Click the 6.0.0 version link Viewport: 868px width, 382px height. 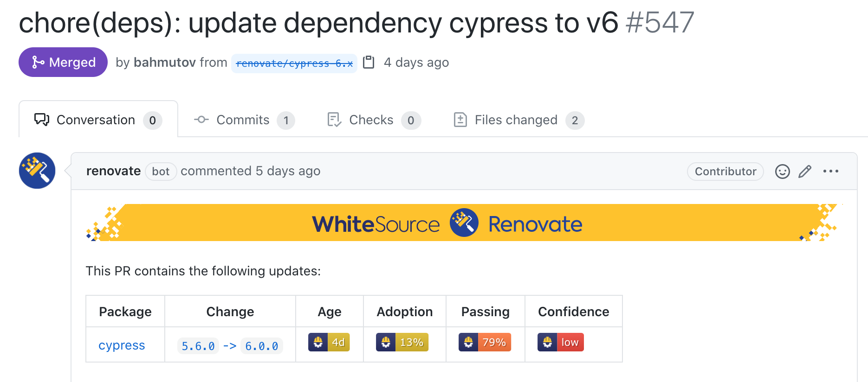click(262, 346)
